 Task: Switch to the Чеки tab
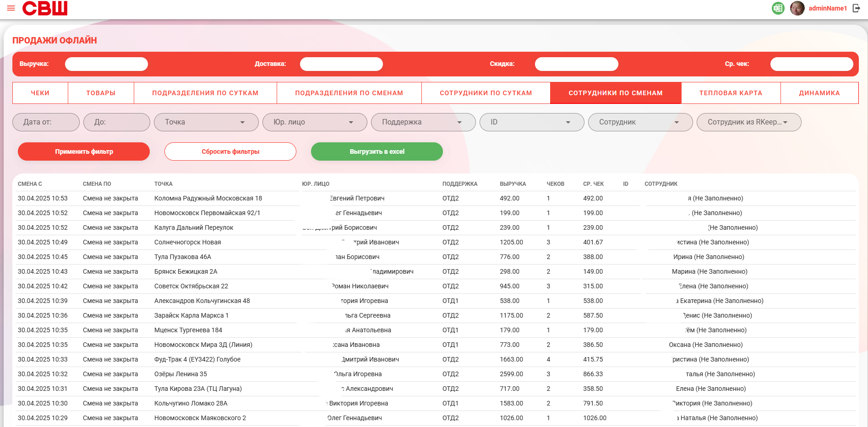[x=40, y=93]
